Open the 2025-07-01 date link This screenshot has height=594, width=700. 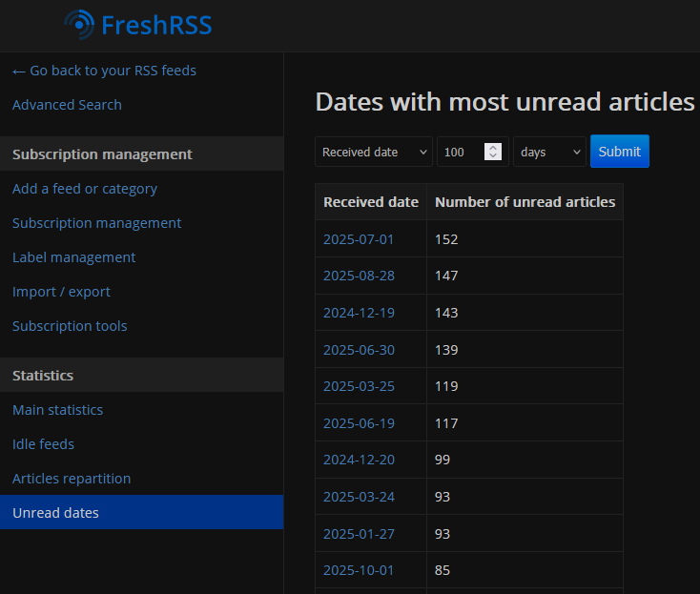pyautogui.click(x=359, y=239)
